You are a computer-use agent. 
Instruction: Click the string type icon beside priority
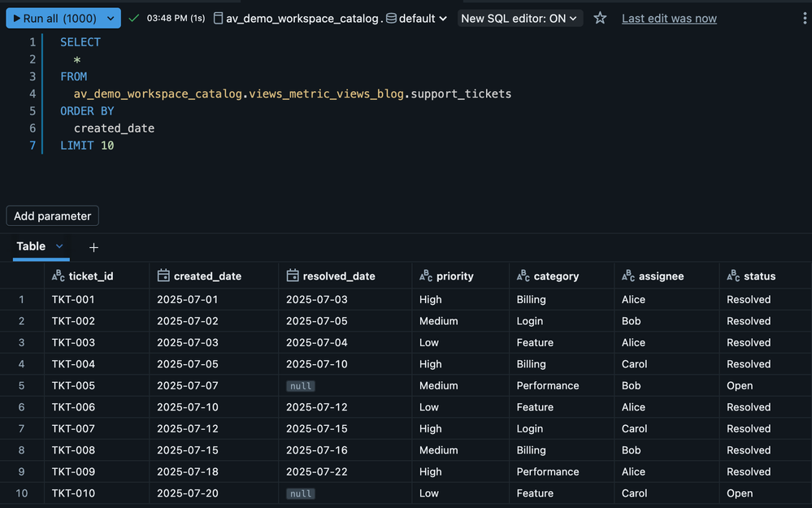point(426,276)
